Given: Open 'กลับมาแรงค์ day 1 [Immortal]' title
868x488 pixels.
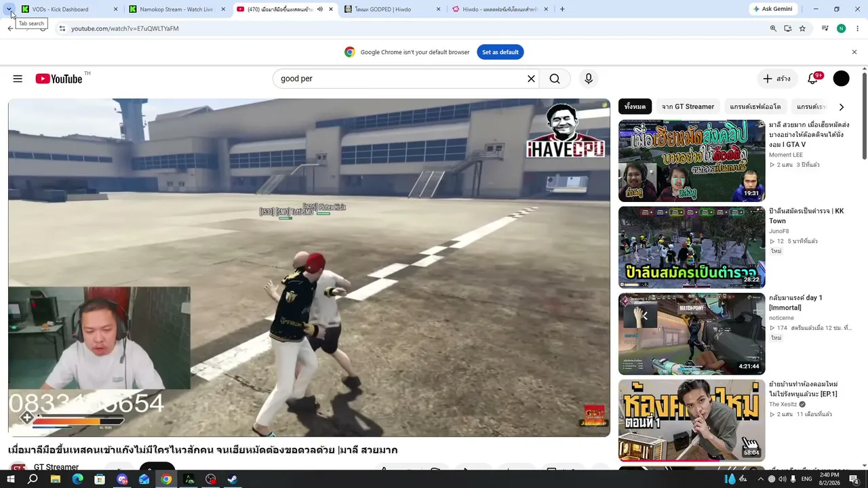Looking at the screenshot, I should pyautogui.click(x=795, y=302).
